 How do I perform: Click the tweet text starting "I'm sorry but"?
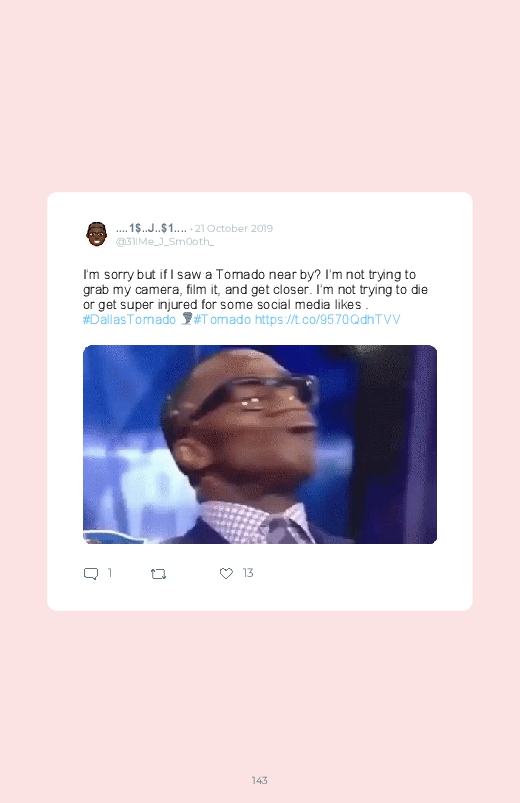(x=255, y=297)
